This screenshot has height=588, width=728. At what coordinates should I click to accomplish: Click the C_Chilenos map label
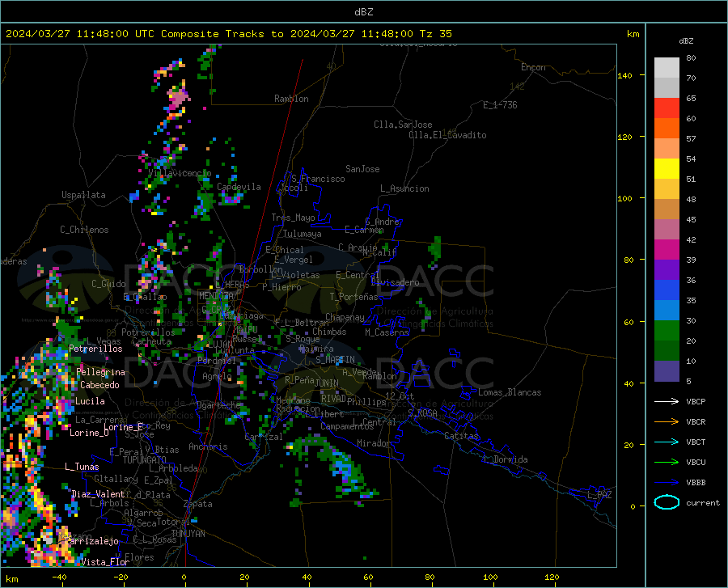(84, 230)
